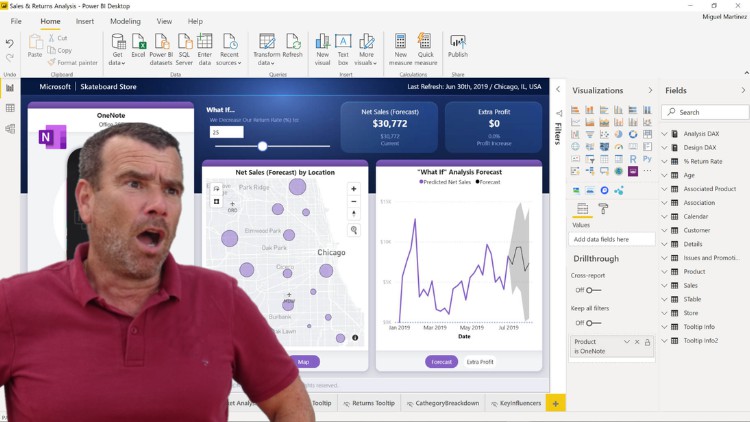Switch to Data view in left sidebar
Viewport: 750px width, 422px height.
pos(10,108)
